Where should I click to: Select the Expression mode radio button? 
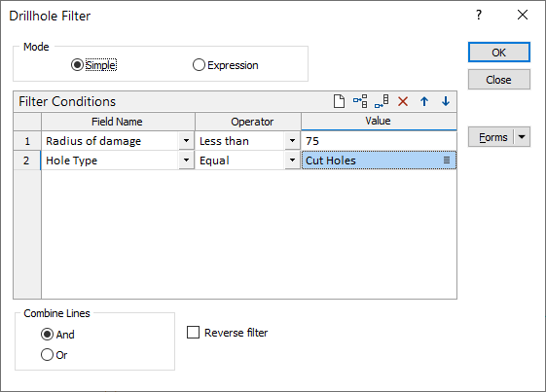199,65
